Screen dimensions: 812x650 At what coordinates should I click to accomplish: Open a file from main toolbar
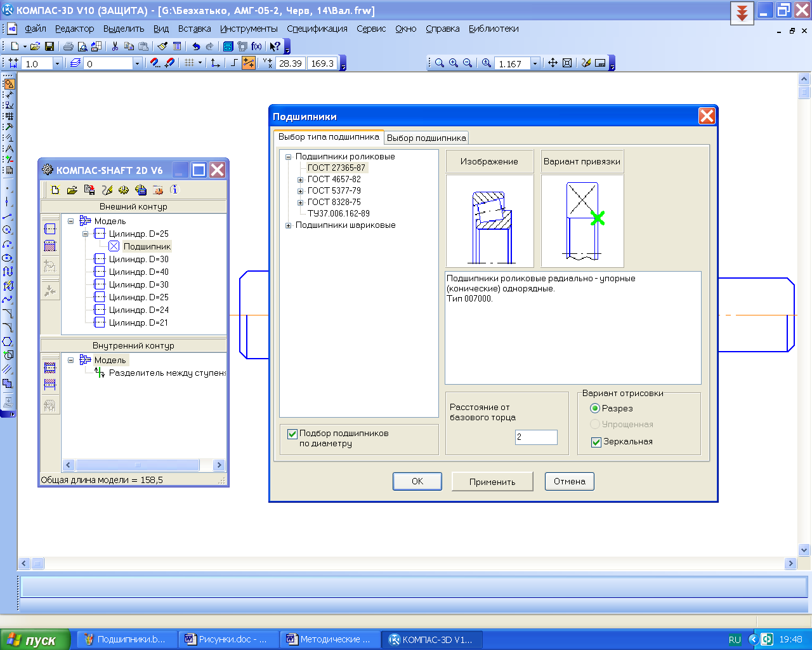tap(36, 46)
